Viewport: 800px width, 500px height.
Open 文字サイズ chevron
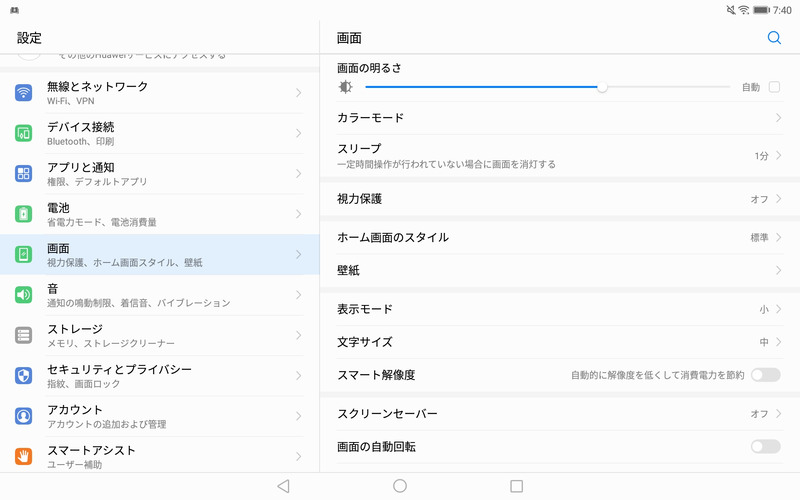pyautogui.click(x=778, y=342)
